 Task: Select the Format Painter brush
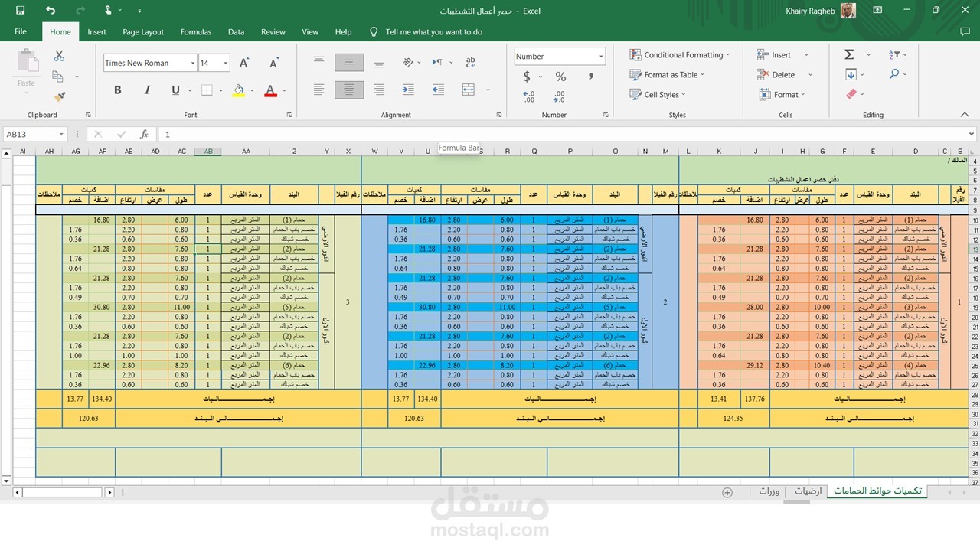coord(60,96)
